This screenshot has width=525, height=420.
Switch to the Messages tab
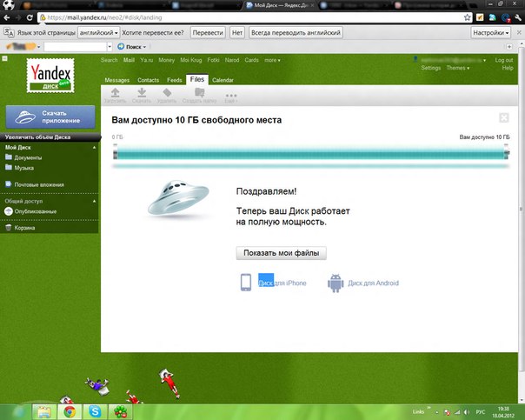pos(116,80)
